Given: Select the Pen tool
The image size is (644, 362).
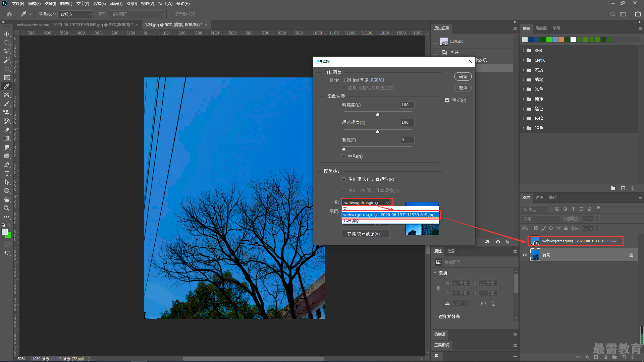Looking at the screenshot, I should pos(7,165).
